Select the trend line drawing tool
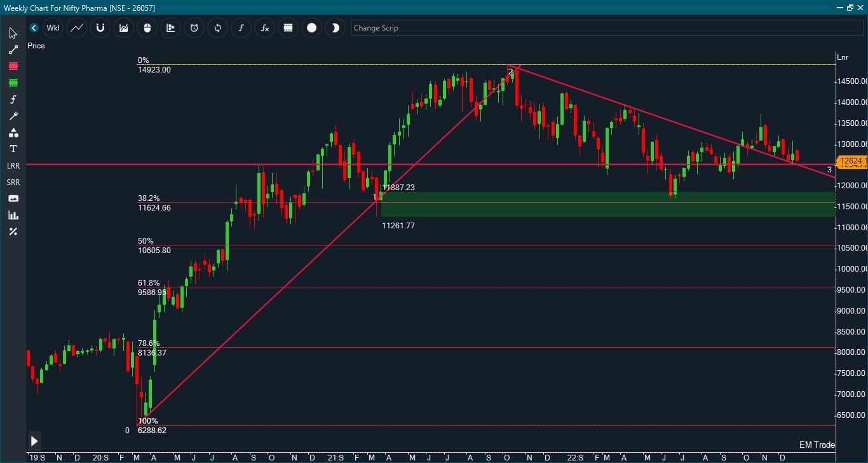 tap(13, 50)
